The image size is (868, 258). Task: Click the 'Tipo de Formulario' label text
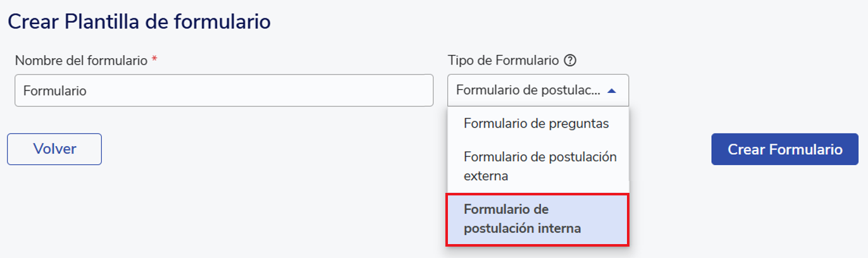[x=503, y=61]
